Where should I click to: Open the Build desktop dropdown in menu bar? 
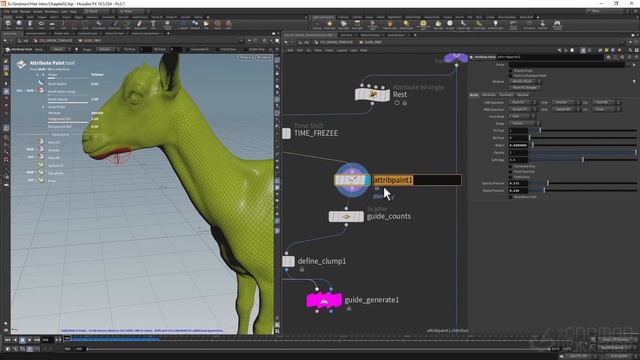click(x=98, y=11)
